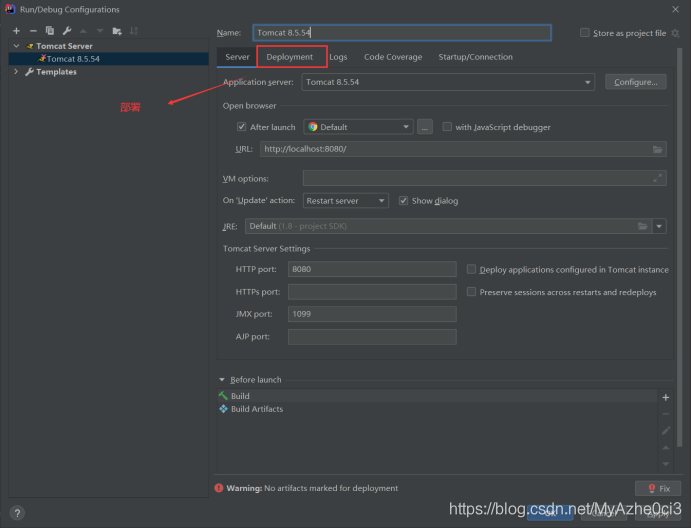Click the create new folder icon
The height and width of the screenshot is (528, 692).
coord(117,31)
